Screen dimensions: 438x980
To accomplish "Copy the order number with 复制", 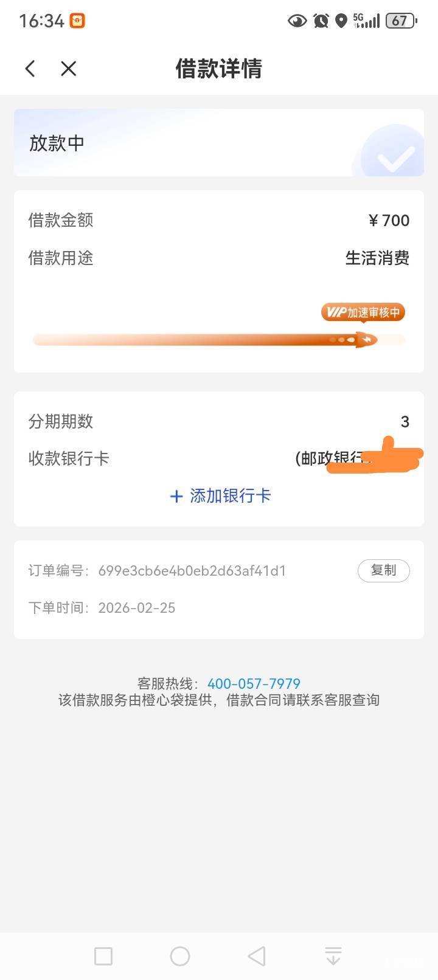I will (383, 570).
